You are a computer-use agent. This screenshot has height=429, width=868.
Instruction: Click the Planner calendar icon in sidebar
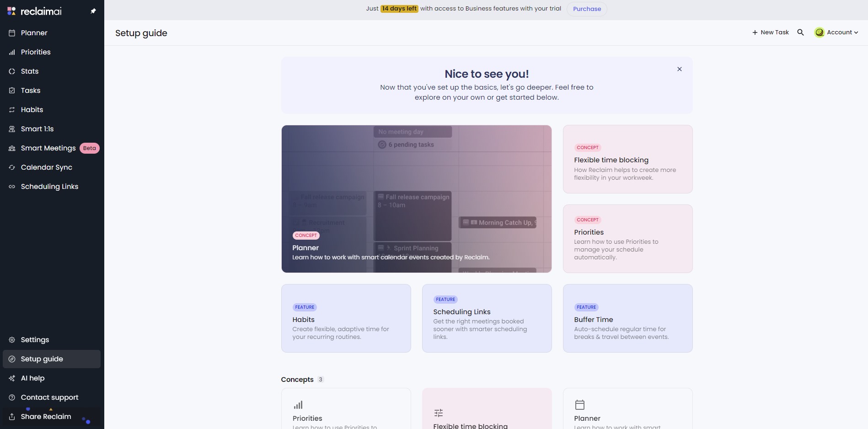click(12, 33)
